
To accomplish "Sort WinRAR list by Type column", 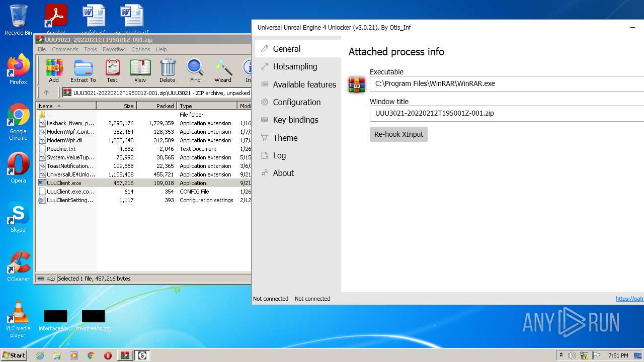I will 207,106.
